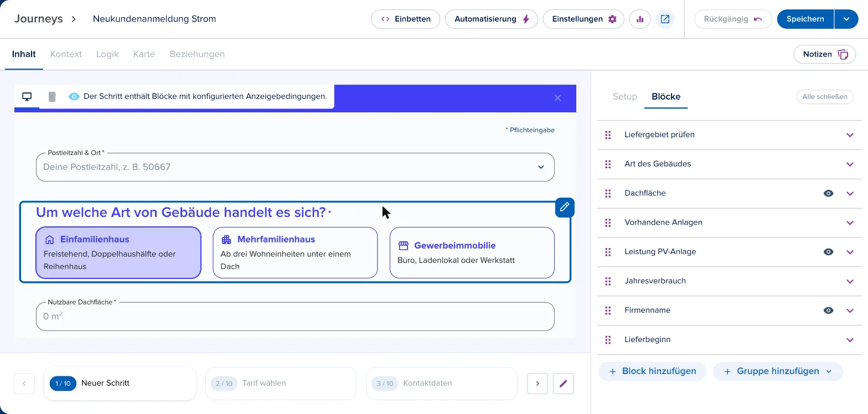Select the Gewerbeimmobilie option card
Image resolution: width=868 pixels, height=414 pixels.
point(472,252)
